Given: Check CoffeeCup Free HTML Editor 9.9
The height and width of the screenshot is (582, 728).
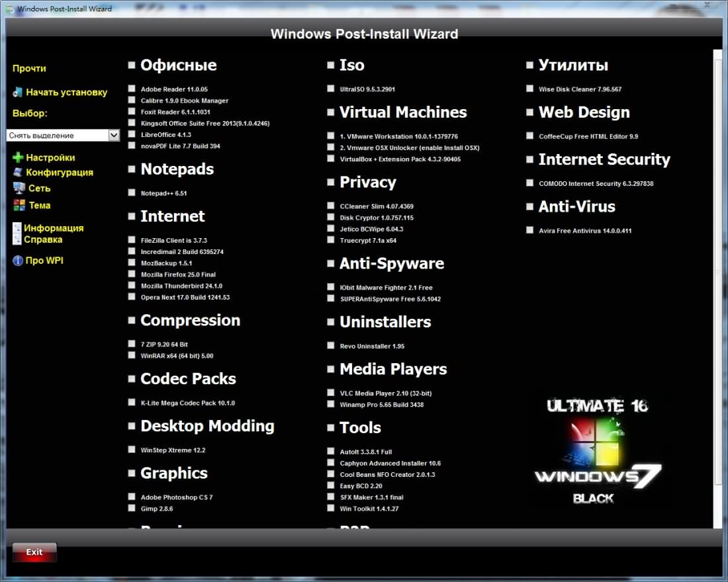Looking at the screenshot, I should 529,136.
